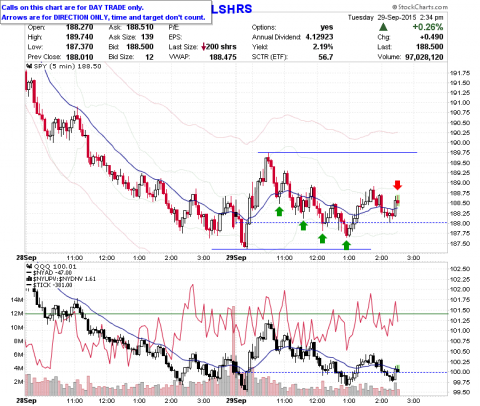The height and width of the screenshot is (406, 480).
Task: Click the 189.75 price axis label
Action: pos(460,153)
